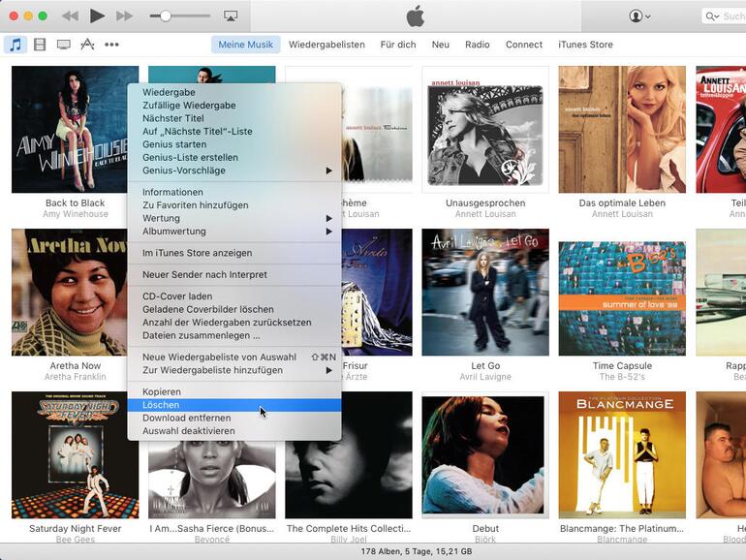The width and height of the screenshot is (746, 560).
Task: Open the AirPlay output icon
Action: pyautogui.click(x=231, y=16)
